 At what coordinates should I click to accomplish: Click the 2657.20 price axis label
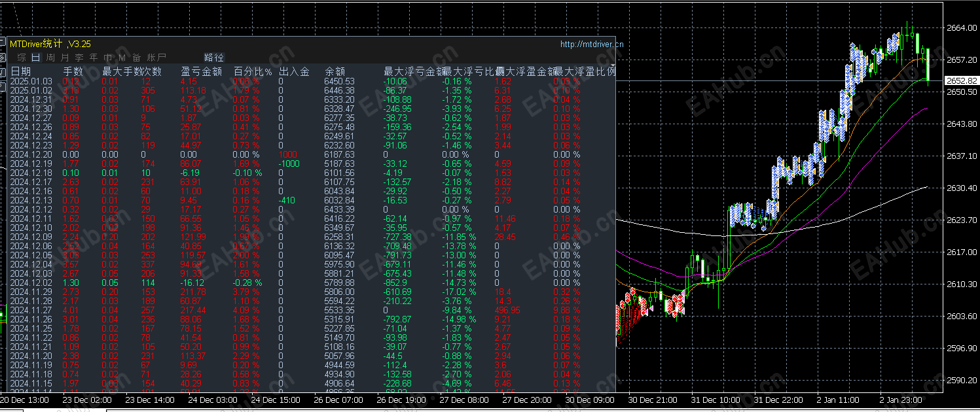pos(962,60)
